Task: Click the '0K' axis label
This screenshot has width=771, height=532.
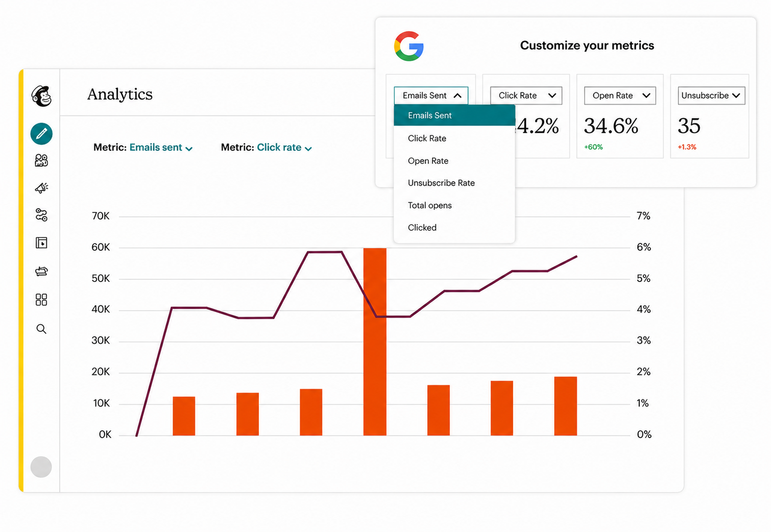Action: pos(105,434)
